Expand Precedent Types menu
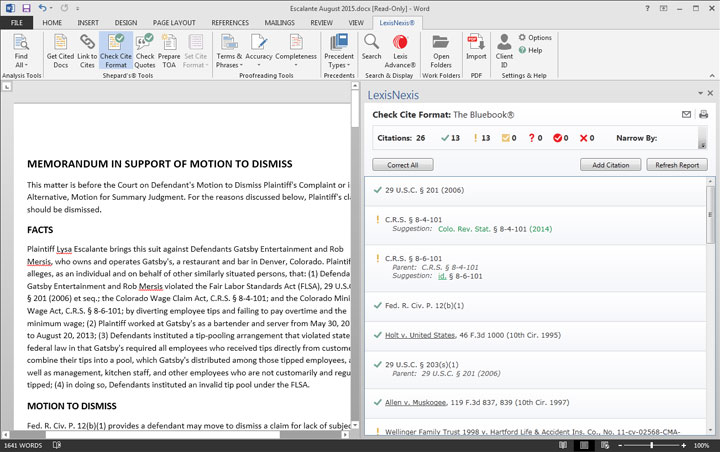720x452 pixels. [339, 51]
